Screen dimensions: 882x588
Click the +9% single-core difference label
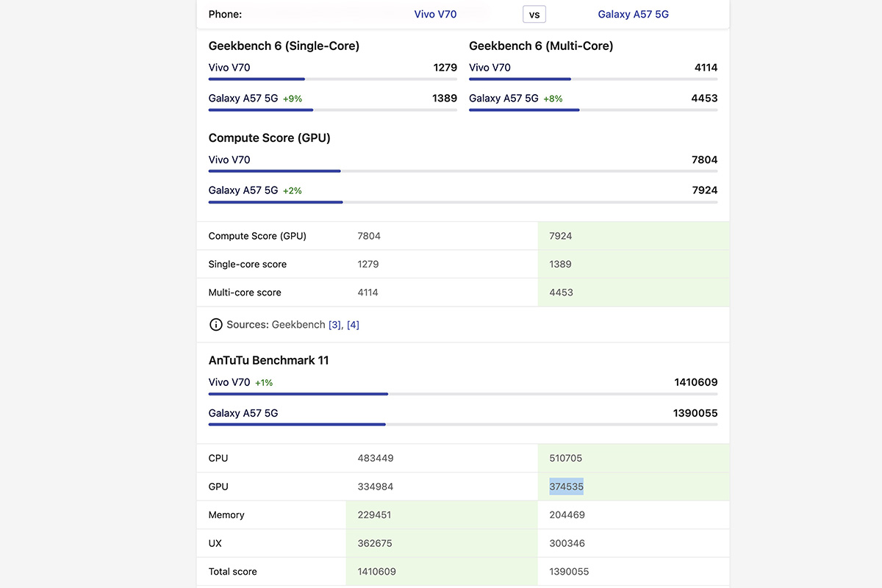point(293,98)
